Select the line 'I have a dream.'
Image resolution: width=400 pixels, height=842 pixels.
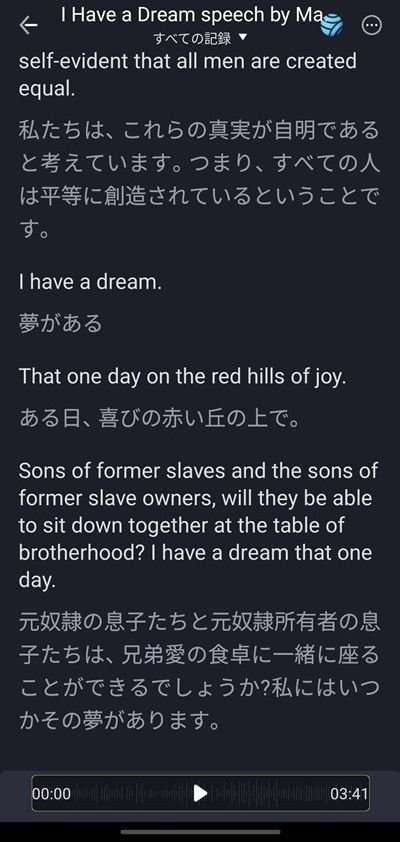pos(90,282)
